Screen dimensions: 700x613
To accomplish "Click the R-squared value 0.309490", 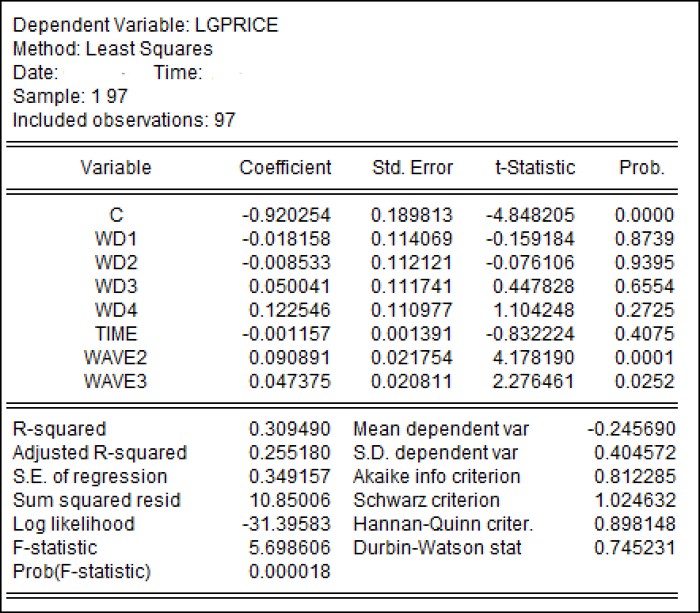I will pos(290,429).
